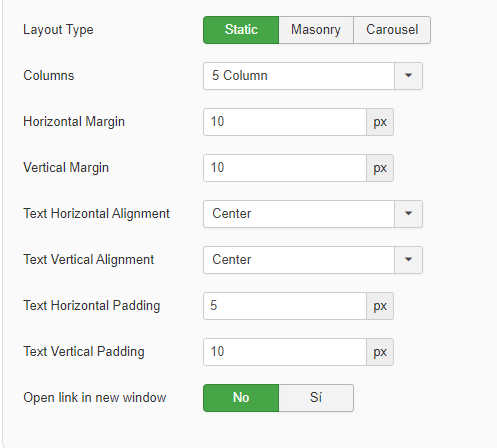Click the px unit beside Text Horizontal Padding

click(380, 306)
